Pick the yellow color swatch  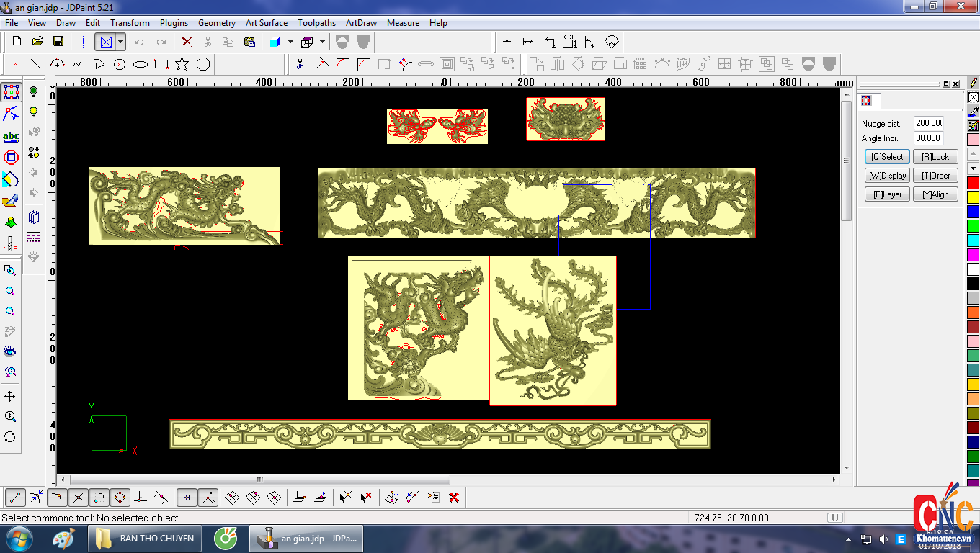click(x=973, y=197)
